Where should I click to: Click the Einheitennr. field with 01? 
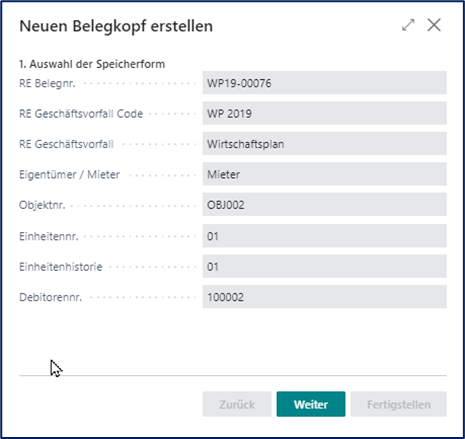[324, 236]
